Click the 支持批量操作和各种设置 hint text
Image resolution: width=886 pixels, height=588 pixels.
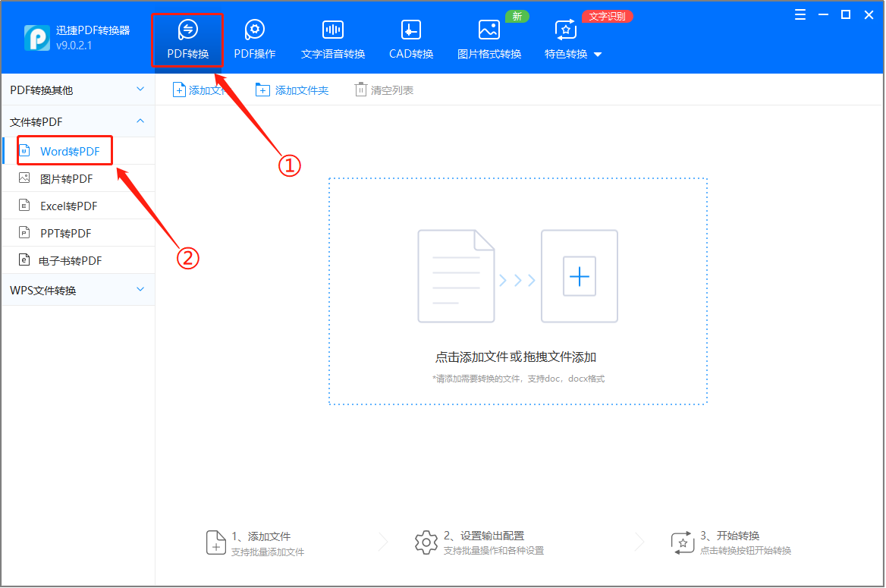point(493,551)
